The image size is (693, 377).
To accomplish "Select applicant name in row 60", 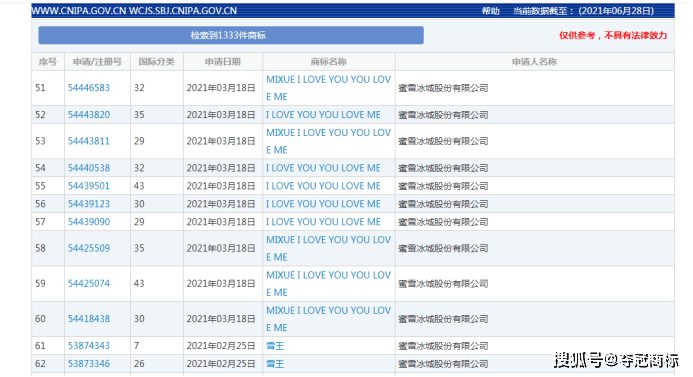I will (x=443, y=319).
